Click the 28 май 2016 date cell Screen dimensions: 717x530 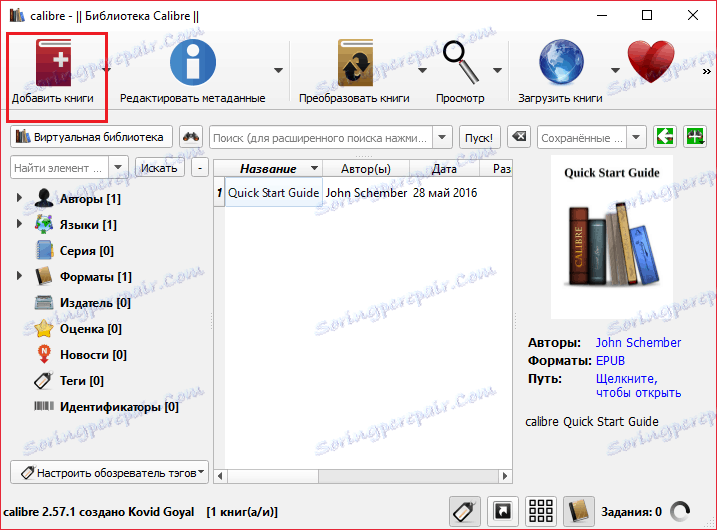(x=444, y=193)
